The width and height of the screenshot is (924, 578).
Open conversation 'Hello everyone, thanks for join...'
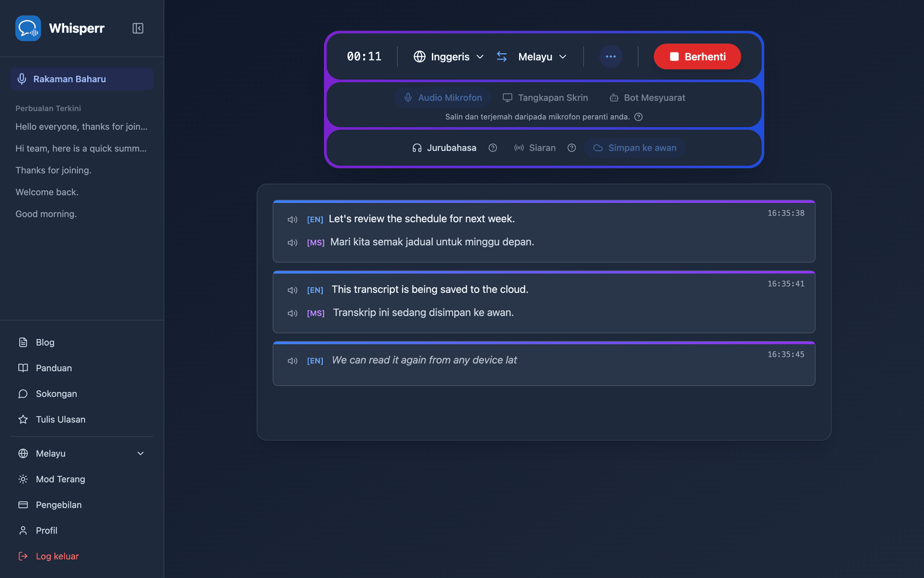81,127
